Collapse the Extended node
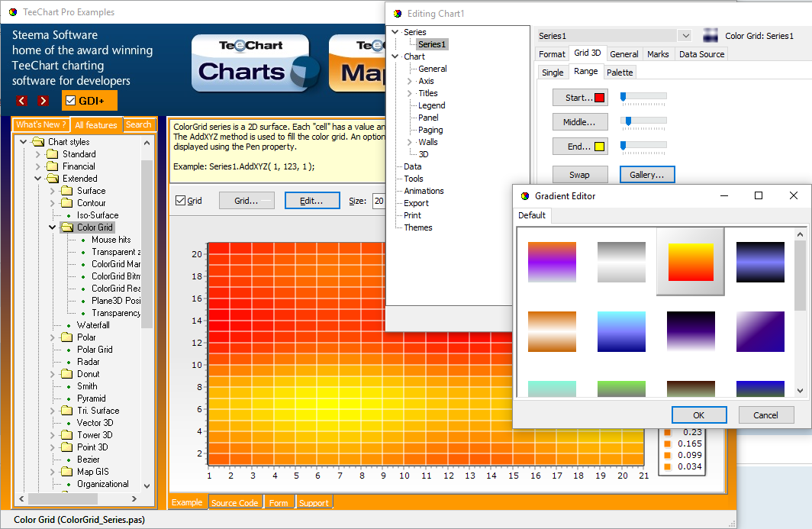The image size is (812, 529). (37, 178)
